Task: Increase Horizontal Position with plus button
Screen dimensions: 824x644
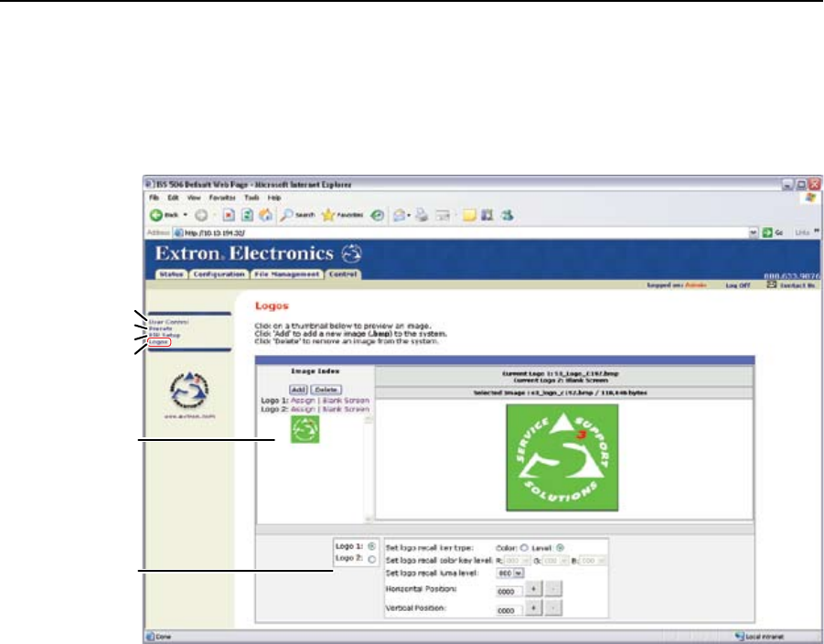Action: pyautogui.click(x=533, y=589)
